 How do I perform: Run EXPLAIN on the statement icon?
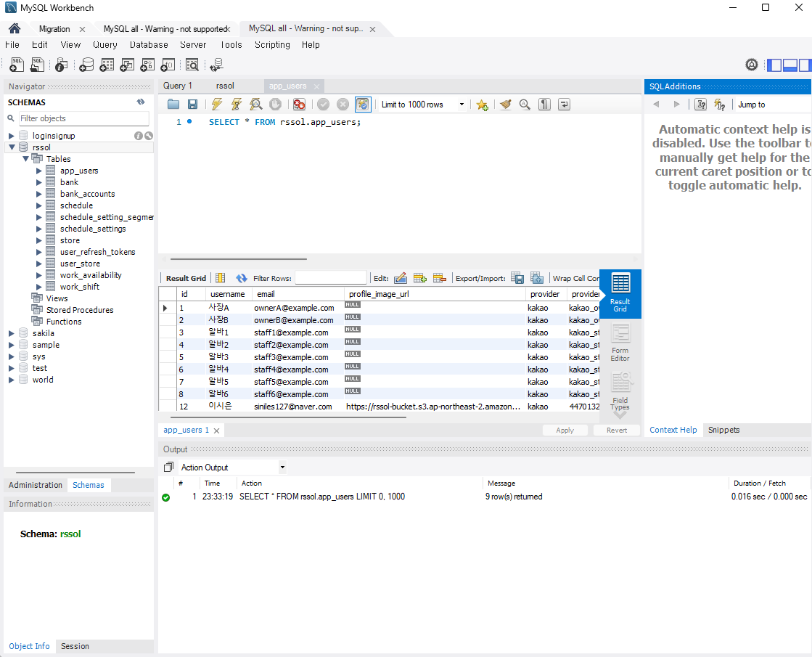256,105
